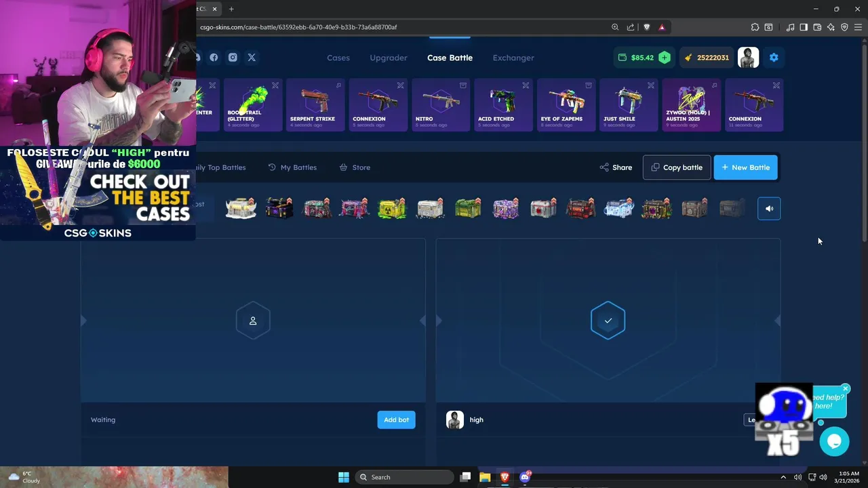This screenshot has width=868, height=488.
Task: Toggle the browser sidebar panel icon
Action: click(x=804, y=27)
